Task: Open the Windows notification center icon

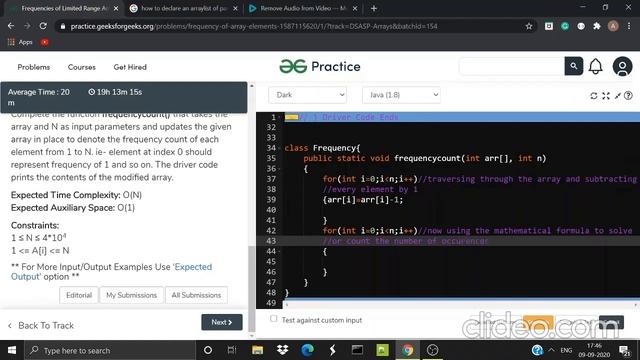Action: click(x=624, y=350)
